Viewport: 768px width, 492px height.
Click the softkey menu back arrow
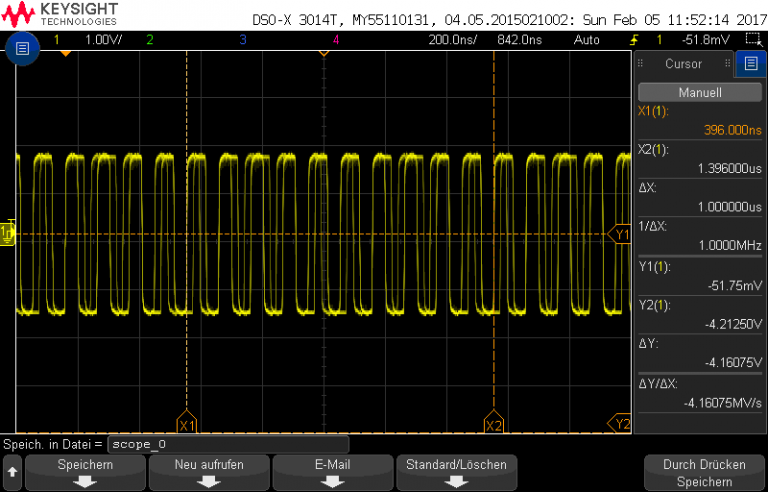12,470
